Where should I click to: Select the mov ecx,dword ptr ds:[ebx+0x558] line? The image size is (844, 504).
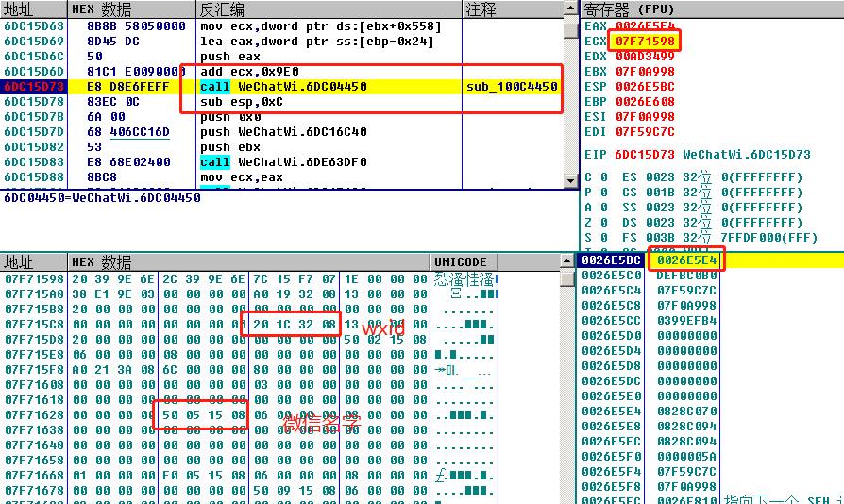coord(321,26)
